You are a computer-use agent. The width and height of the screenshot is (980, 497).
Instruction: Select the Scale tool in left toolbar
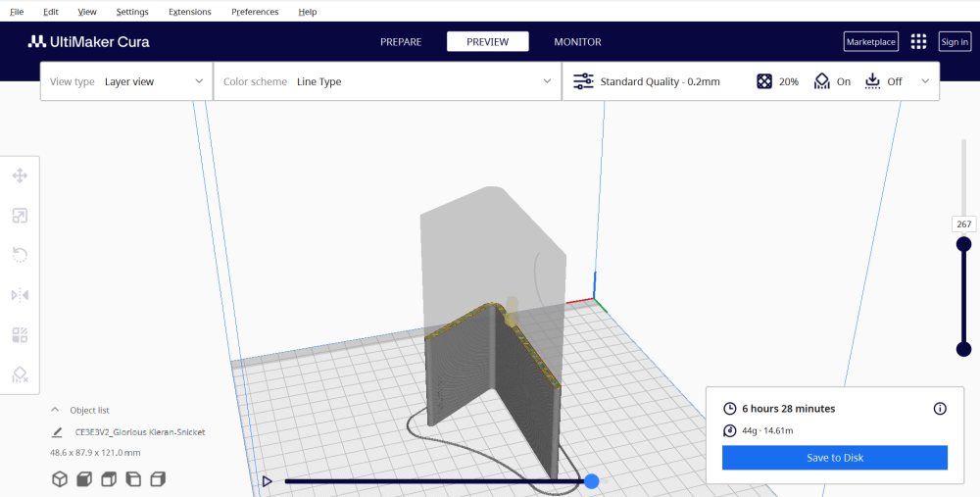20,216
